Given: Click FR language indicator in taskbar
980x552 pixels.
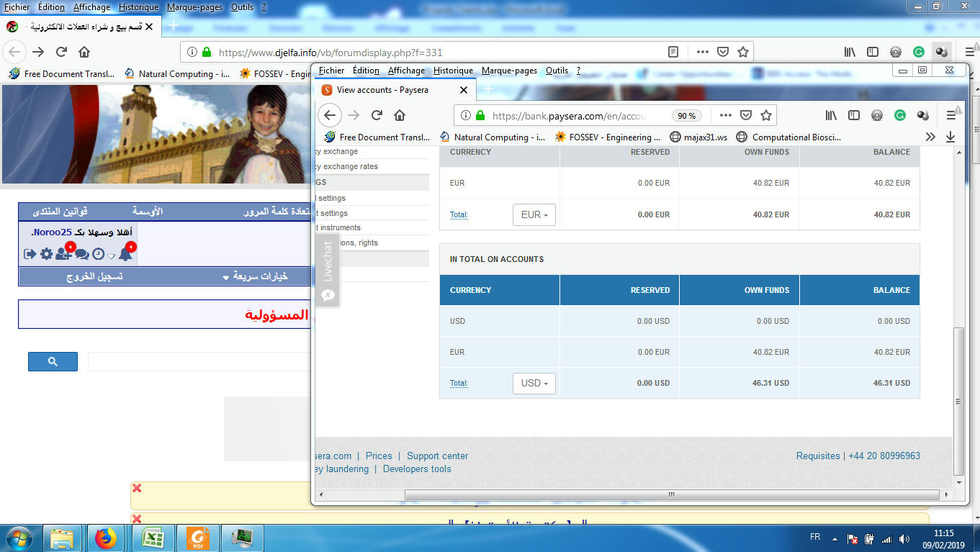Looking at the screenshot, I should coord(815,538).
